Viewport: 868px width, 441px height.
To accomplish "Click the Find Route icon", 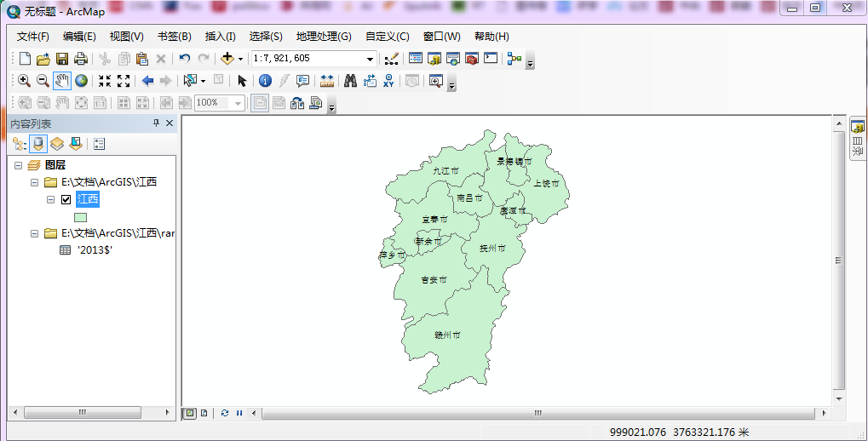I will tap(370, 81).
